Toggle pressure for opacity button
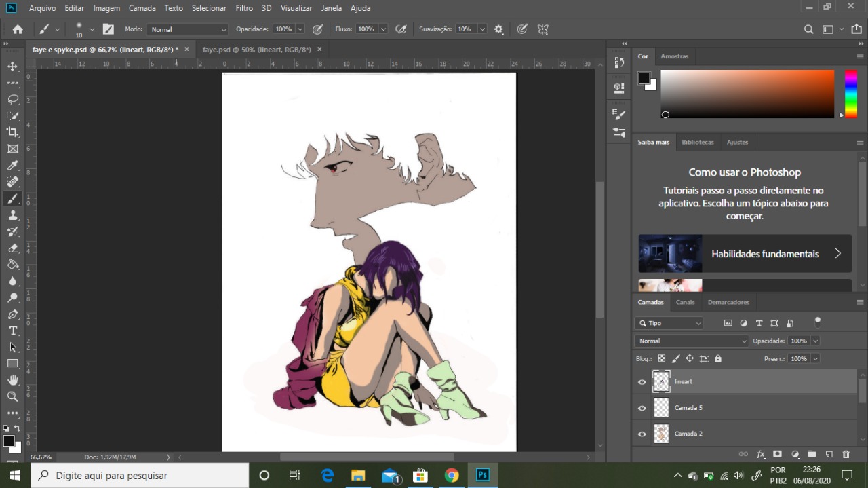Image resolution: width=868 pixels, height=488 pixels. (x=317, y=29)
